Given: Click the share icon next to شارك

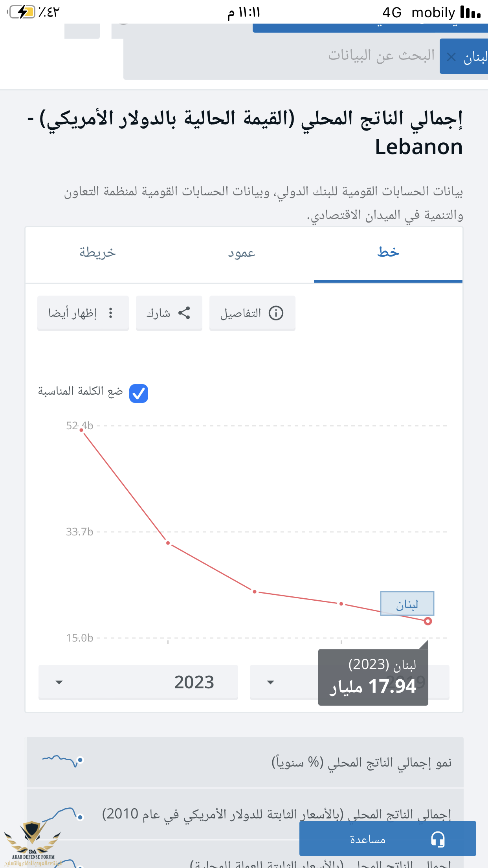Looking at the screenshot, I should 184,313.
